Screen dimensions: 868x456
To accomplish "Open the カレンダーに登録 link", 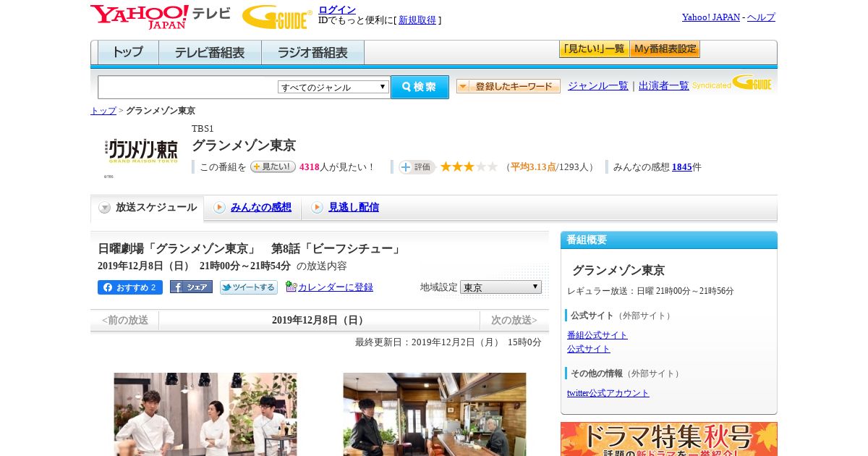I will pos(336,287).
